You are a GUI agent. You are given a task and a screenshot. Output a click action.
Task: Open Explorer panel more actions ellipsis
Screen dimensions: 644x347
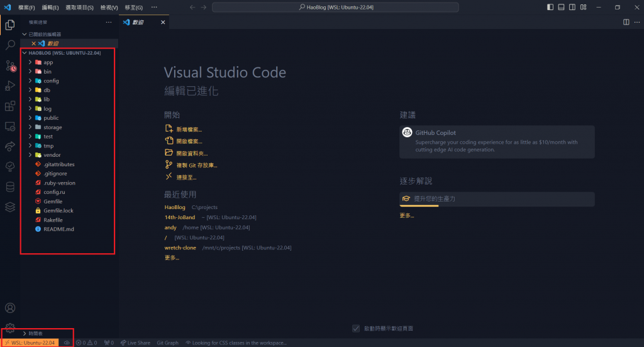[x=108, y=22]
